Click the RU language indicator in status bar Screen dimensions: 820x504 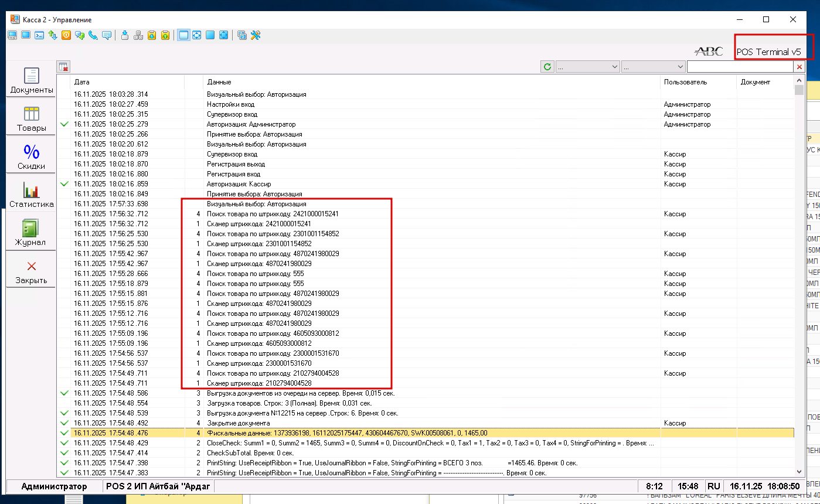tap(713, 486)
